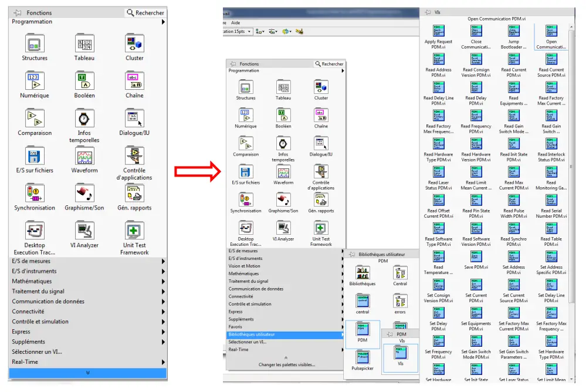Select the Pulsepicker library icon

tap(363, 357)
